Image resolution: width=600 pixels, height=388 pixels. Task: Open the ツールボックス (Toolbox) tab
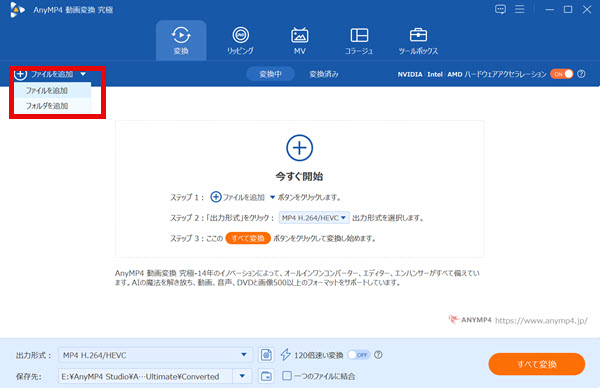tap(418, 41)
